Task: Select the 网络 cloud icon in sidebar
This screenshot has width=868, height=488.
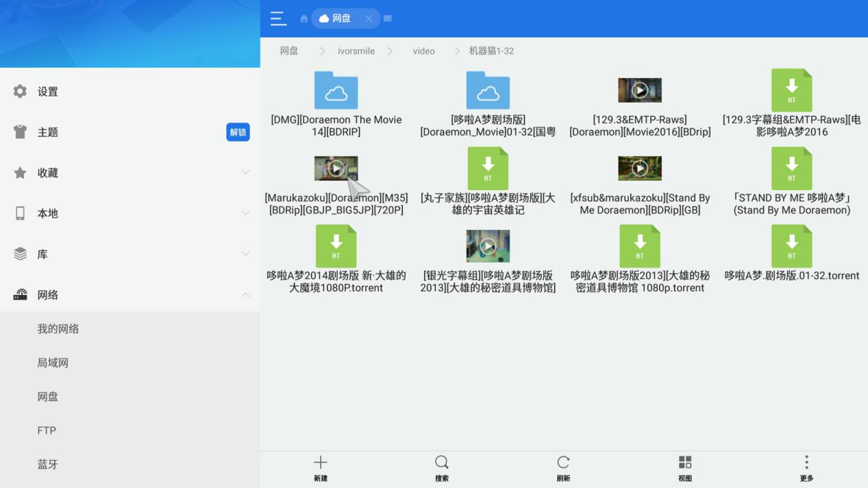Action: [x=20, y=294]
